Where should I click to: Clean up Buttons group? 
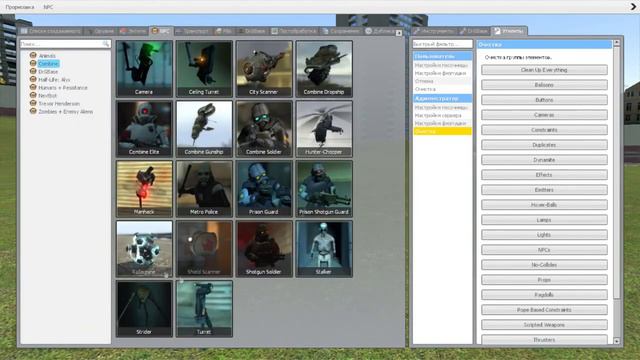pos(544,100)
